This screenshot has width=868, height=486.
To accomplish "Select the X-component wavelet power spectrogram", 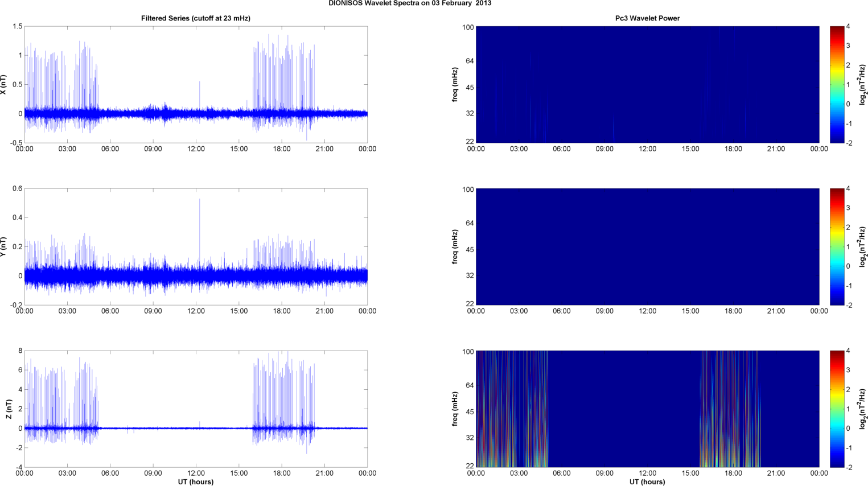I will click(x=647, y=84).
